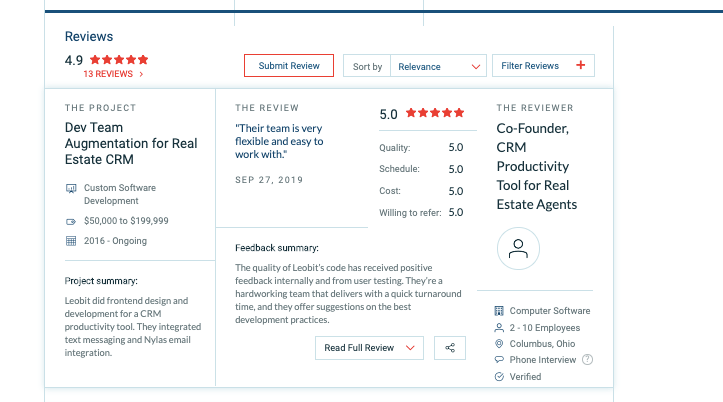Click the project summary paragraph about Leobit
Image resolution: width=723 pixels, height=402 pixels.
pyautogui.click(x=133, y=326)
